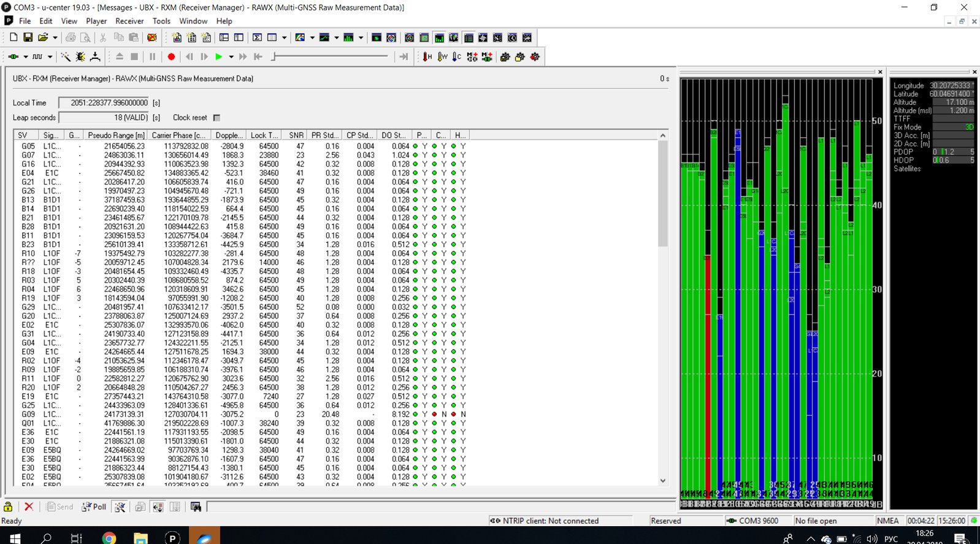Expand the green histogram view dropdown arrow

pyautogui.click(x=360, y=37)
